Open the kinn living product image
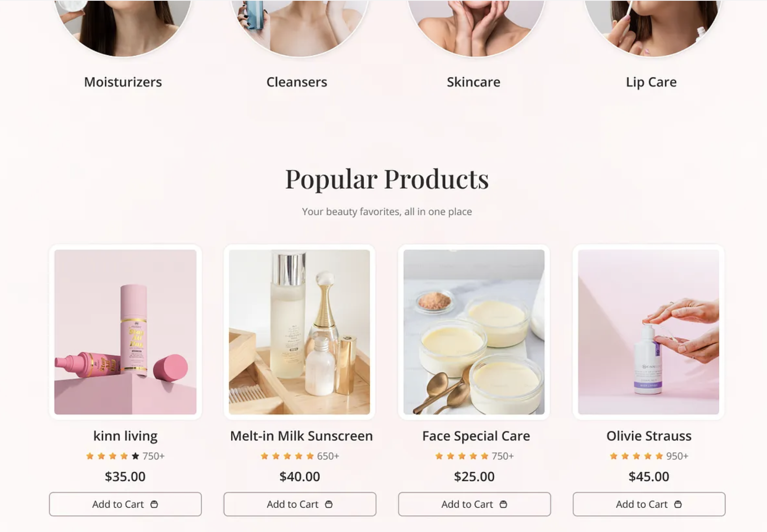The image size is (767, 532). tap(125, 332)
